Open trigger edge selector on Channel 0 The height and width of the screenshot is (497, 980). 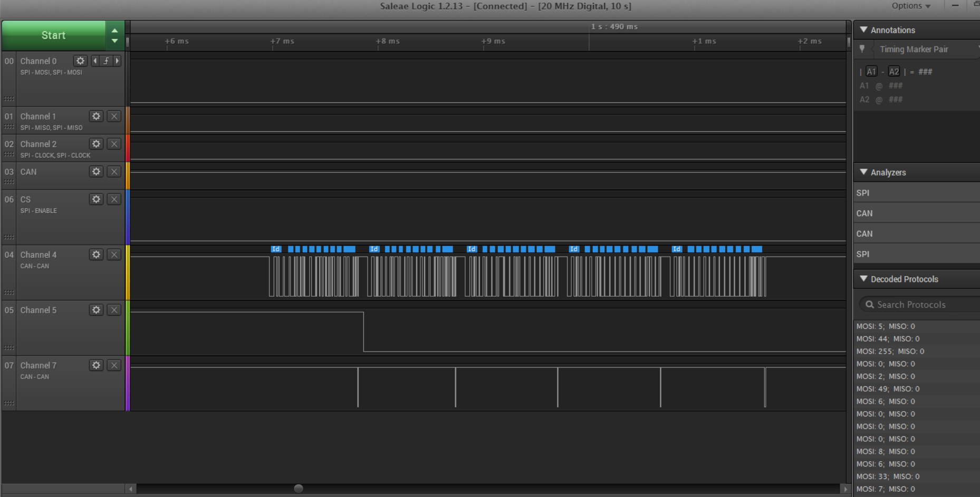[106, 61]
